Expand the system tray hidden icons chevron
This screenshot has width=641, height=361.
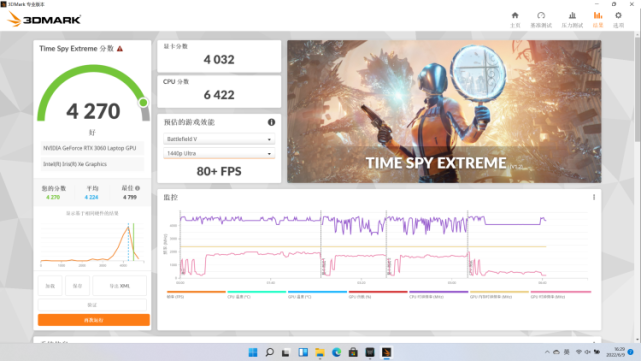tap(547, 352)
